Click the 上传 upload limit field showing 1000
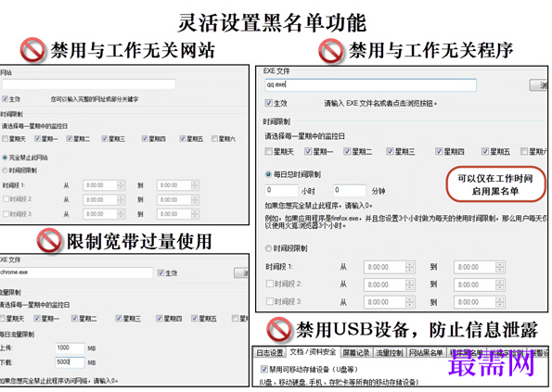Image resolution: width=552 pixels, height=392 pixels. click(70, 348)
